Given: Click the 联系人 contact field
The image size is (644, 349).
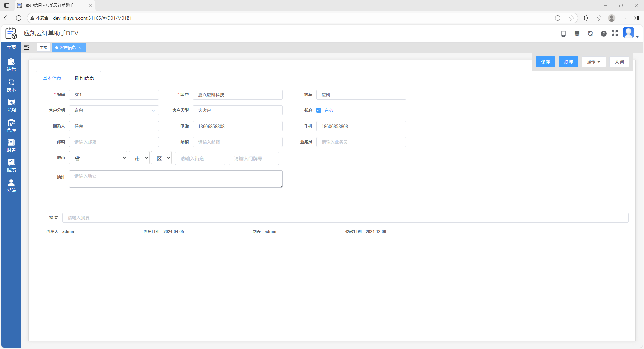Looking at the screenshot, I should click(114, 126).
